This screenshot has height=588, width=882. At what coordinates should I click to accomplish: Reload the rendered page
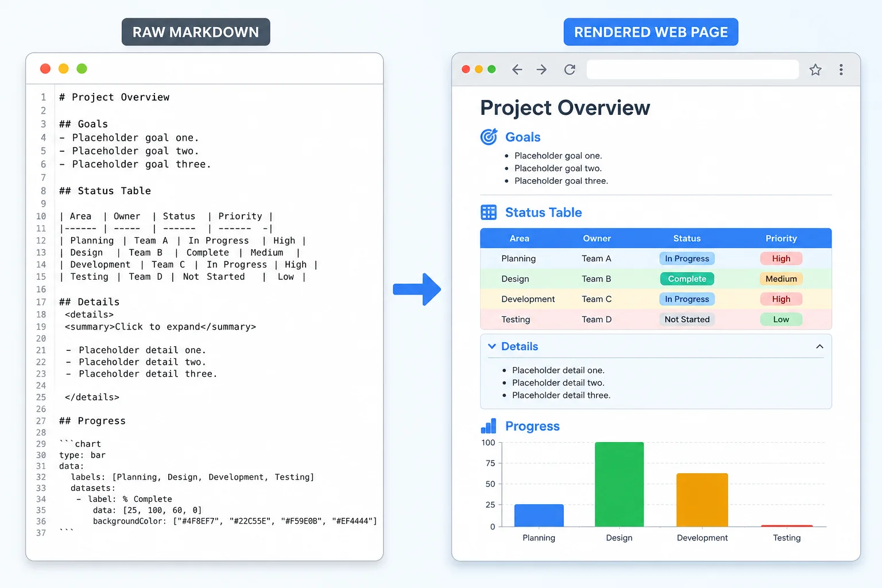coord(570,69)
